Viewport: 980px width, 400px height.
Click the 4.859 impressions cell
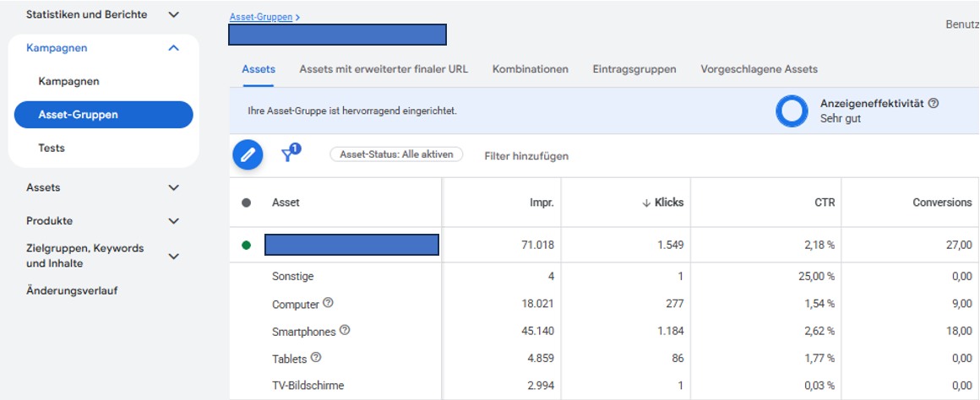click(540, 358)
